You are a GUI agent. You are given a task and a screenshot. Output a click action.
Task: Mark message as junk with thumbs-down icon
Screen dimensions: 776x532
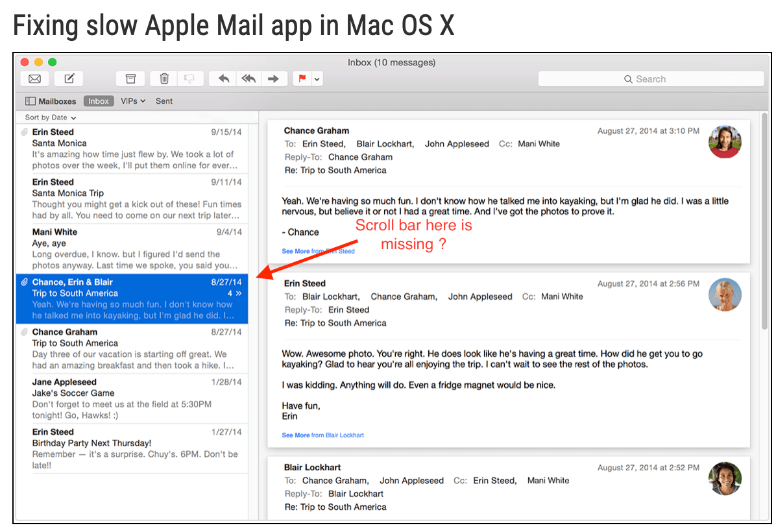[x=190, y=78]
